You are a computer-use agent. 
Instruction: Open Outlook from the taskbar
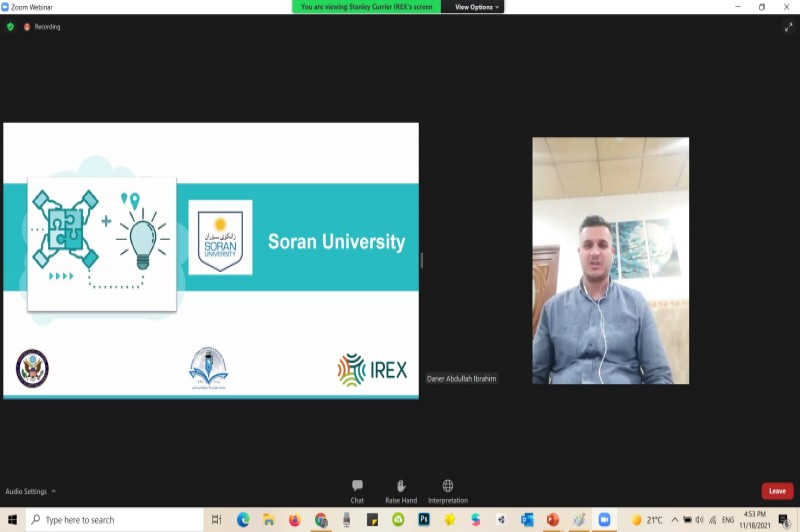(x=527, y=520)
